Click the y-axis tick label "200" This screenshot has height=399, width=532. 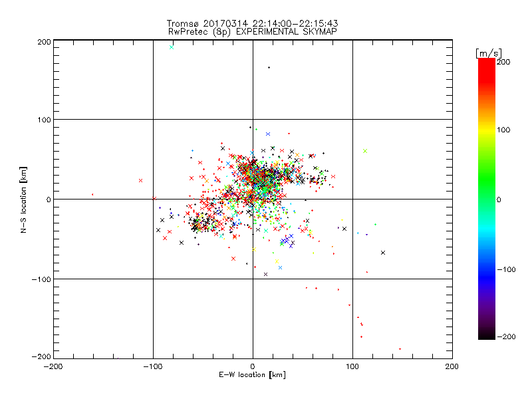[x=44, y=42]
